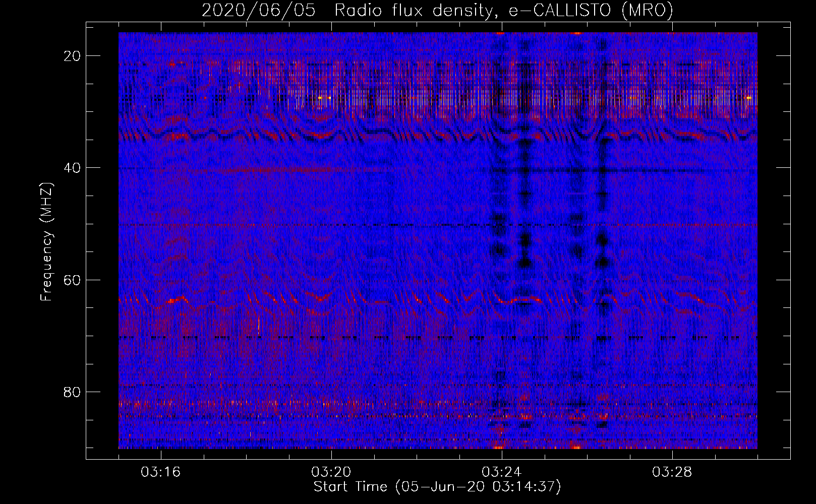The height and width of the screenshot is (504, 816).
Task: Click the 80 MHz frequency tick label
Action: pyautogui.click(x=72, y=392)
